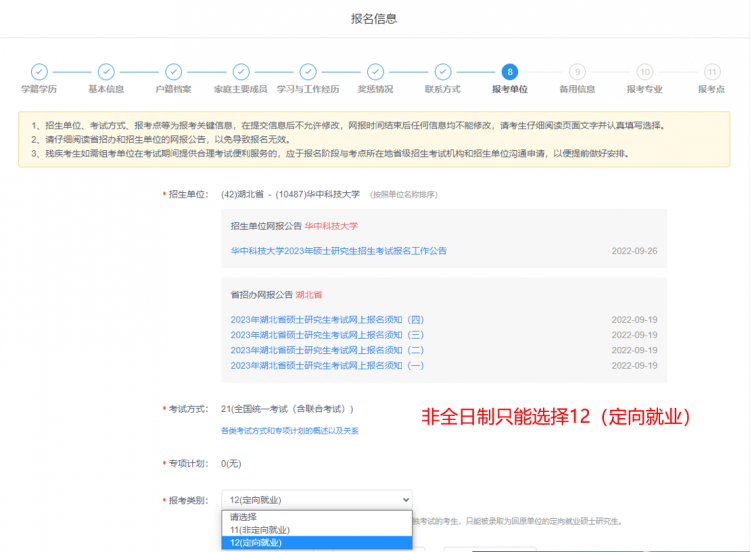Open 2023年湖北省硕士研究生考试网上报名须知（四）link
750x552 pixels.
pyautogui.click(x=327, y=320)
